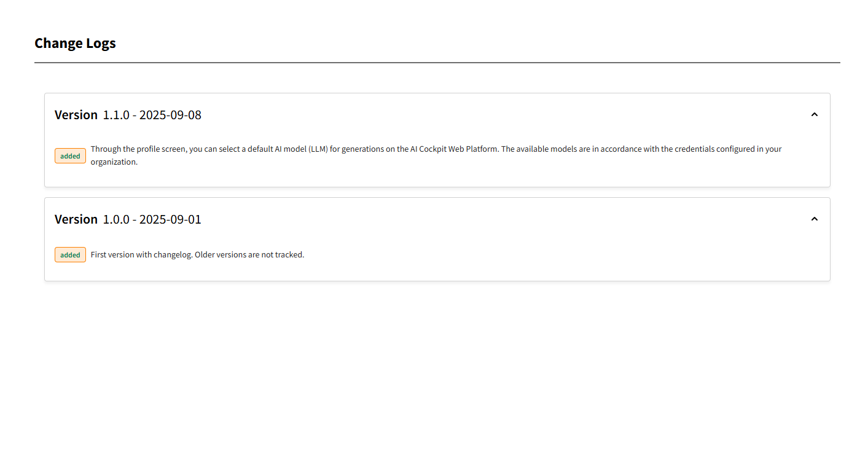
Task: Click the word 'organization.' on the second line
Action: [x=114, y=162]
